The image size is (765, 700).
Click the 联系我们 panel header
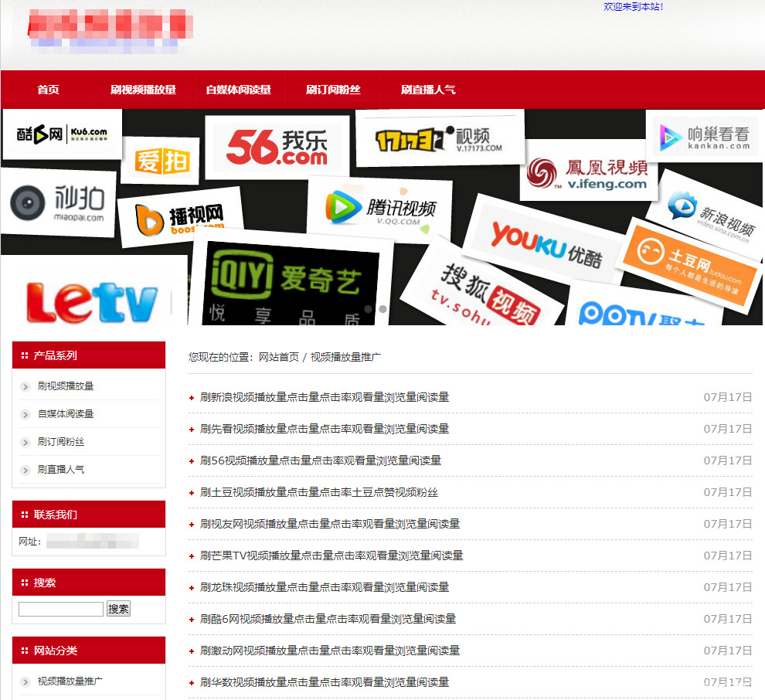pos(89,514)
